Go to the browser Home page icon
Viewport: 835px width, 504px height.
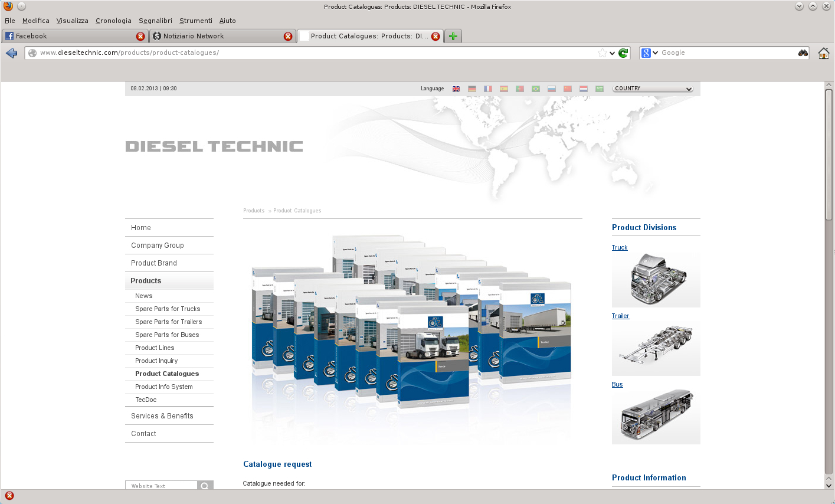click(x=824, y=53)
